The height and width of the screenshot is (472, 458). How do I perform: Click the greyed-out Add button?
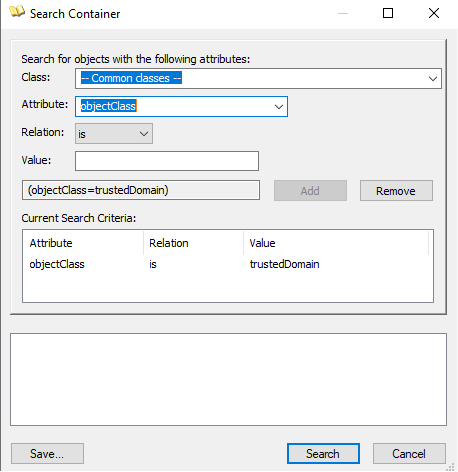point(310,191)
